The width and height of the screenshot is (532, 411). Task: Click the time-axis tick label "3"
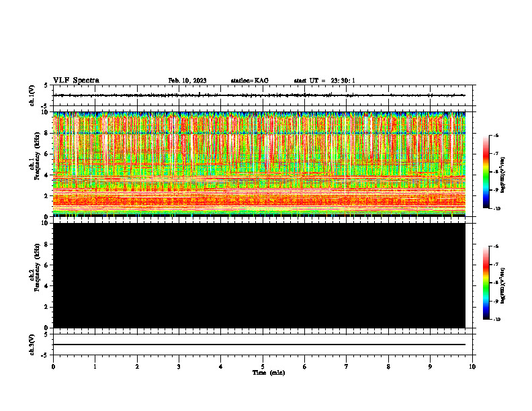[179, 367]
